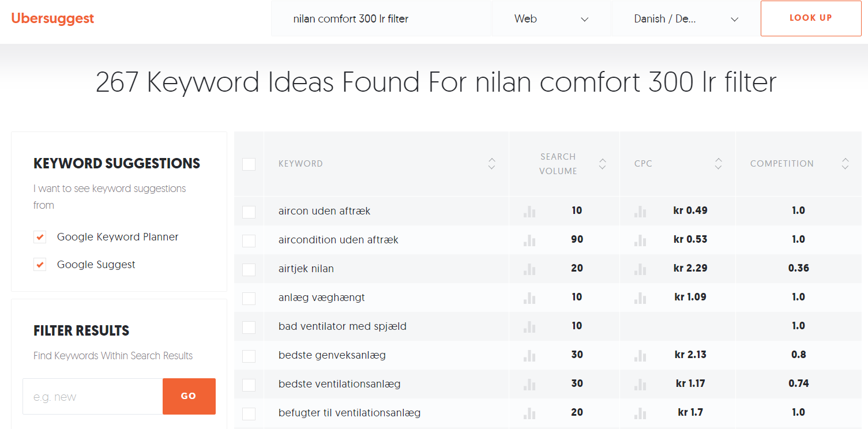Viewport: 868px width, 429px height.
Task: Uncheck the Google Suggest checkbox
Action: (40, 265)
